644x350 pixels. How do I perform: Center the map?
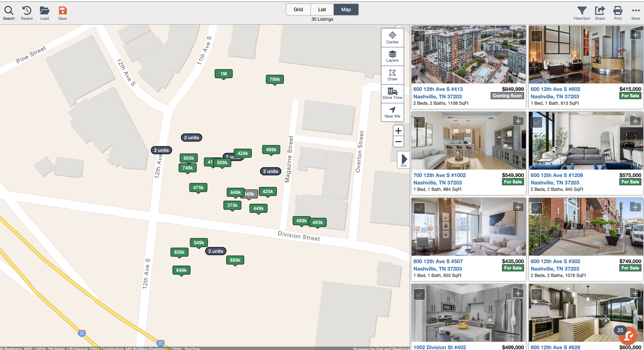click(x=392, y=38)
